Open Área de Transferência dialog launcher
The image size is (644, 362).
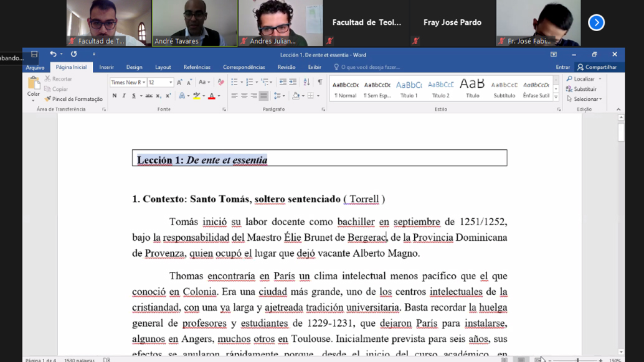(104, 109)
